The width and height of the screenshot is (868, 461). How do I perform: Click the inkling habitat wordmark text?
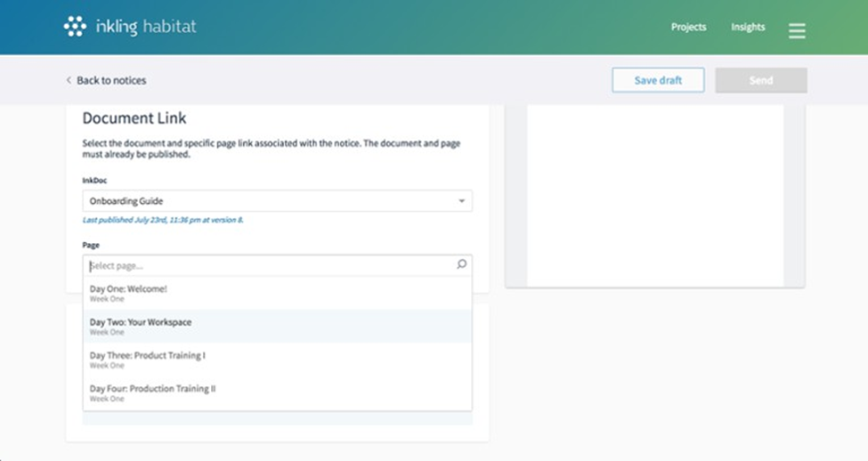tap(145, 27)
